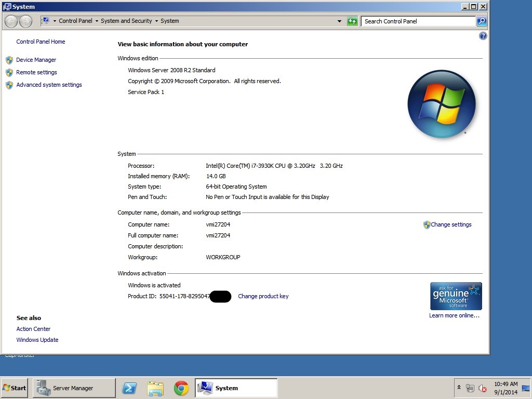Viewport: 532px width, 399px height.
Task: Open Windows Explorer from the taskbar
Action: point(155,388)
